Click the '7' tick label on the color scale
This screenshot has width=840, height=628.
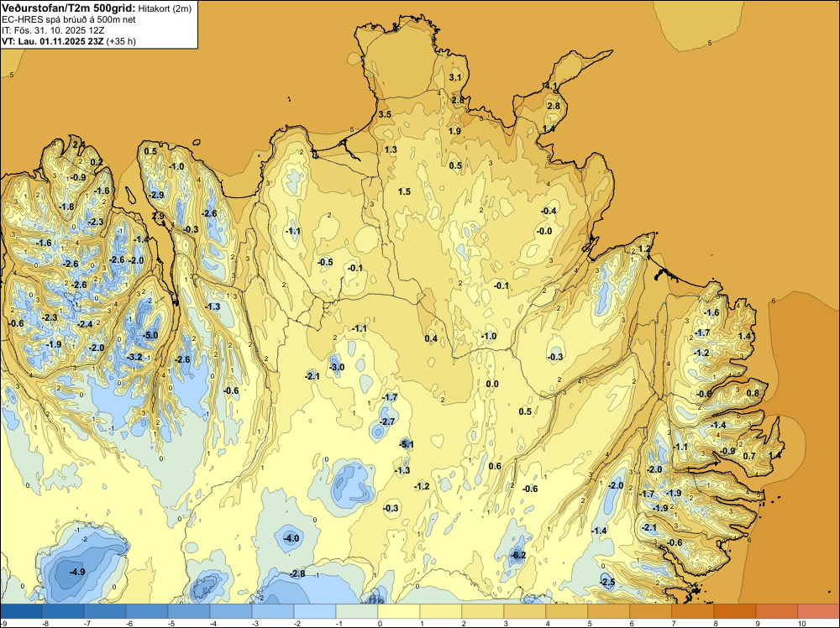pyautogui.click(x=674, y=623)
